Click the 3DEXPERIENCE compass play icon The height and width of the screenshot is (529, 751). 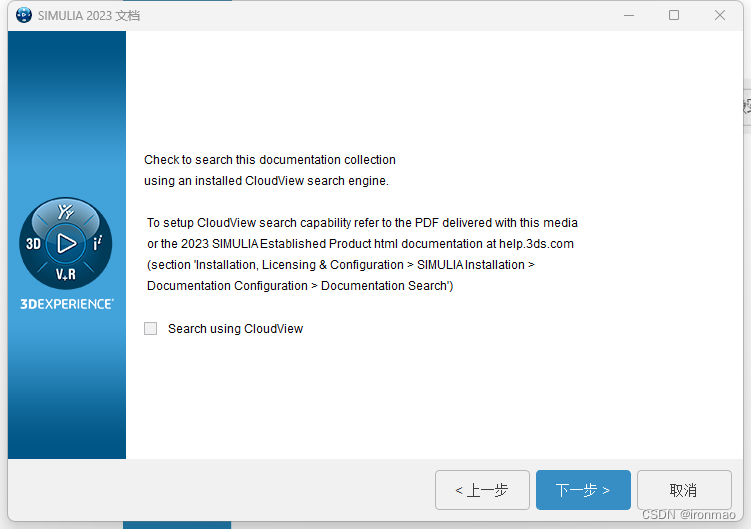(66, 243)
